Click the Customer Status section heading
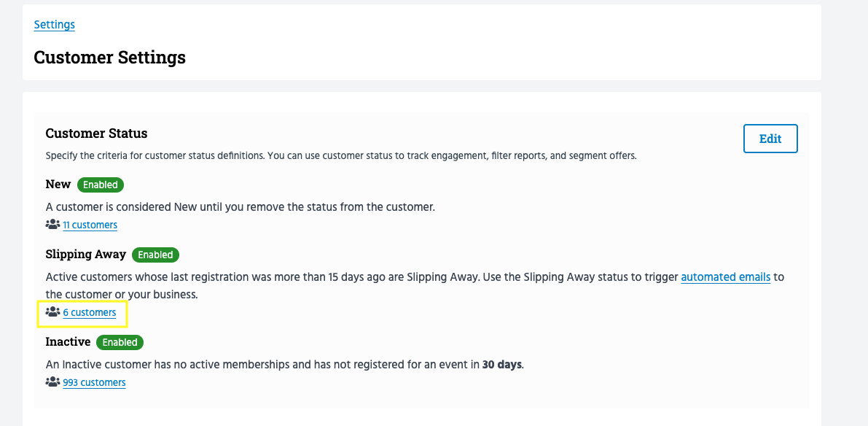 point(96,133)
